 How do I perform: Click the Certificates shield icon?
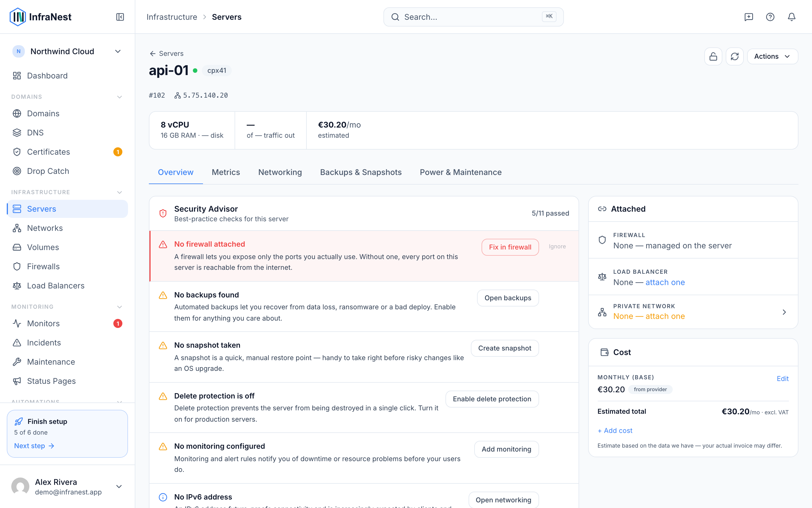17,152
